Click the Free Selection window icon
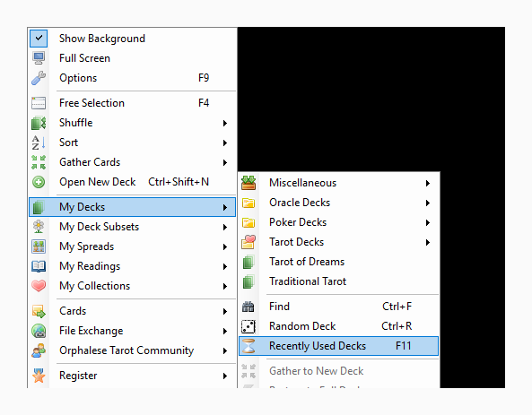 tap(39, 103)
